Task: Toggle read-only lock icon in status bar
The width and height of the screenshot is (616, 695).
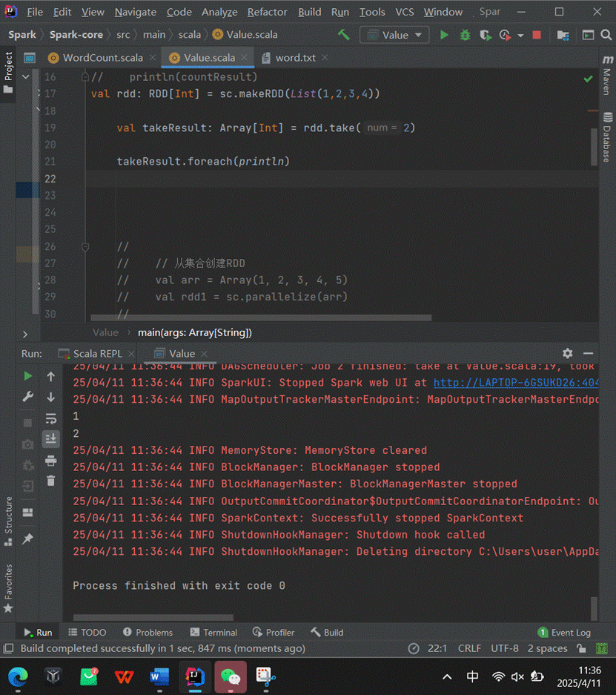Action: [x=581, y=648]
